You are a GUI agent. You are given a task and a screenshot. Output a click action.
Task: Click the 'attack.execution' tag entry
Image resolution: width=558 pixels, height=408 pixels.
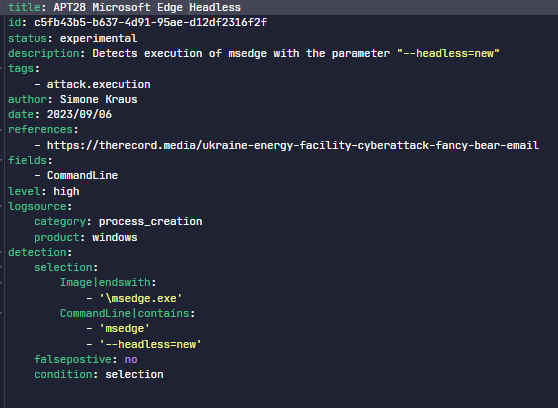click(99, 84)
